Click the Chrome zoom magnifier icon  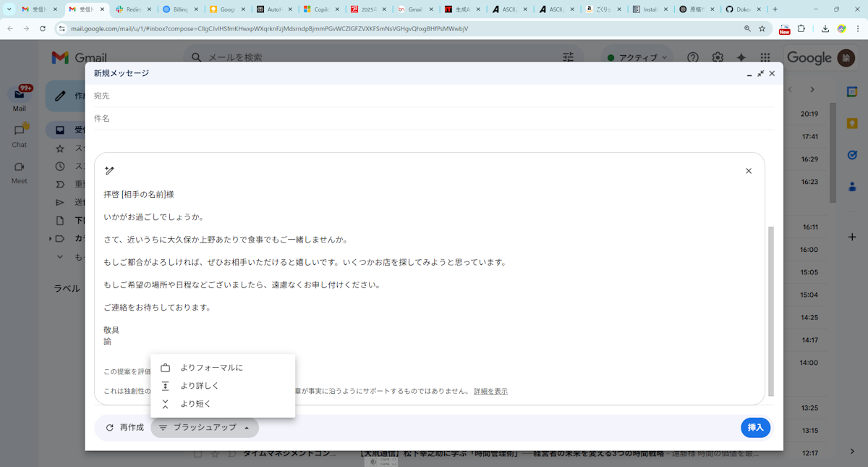pos(747,29)
